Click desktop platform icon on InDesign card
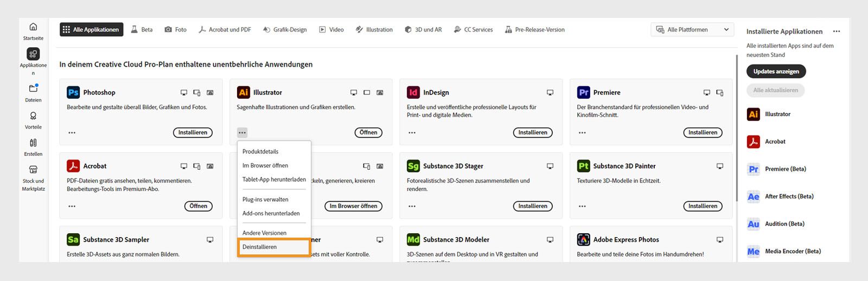The height and width of the screenshot is (281, 868). click(x=550, y=93)
